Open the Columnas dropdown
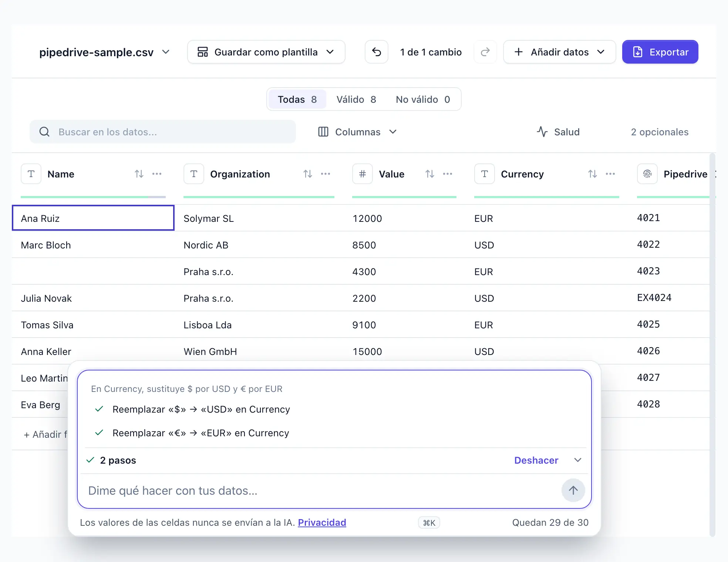Screen dimensions: 728x562 [357, 132]
